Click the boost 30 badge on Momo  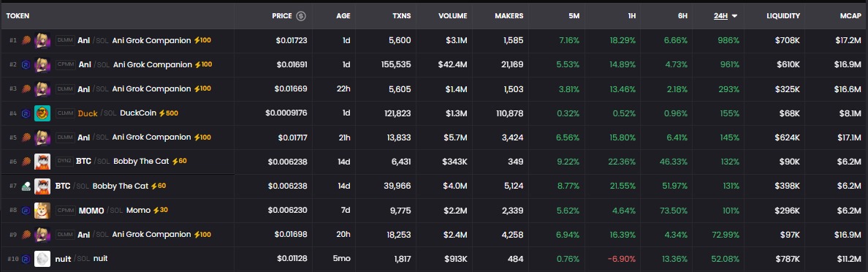(x=161, y=210)
